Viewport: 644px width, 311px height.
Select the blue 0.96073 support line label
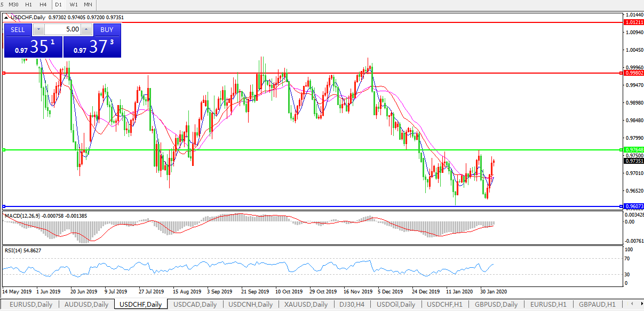[x=633, y=206]
